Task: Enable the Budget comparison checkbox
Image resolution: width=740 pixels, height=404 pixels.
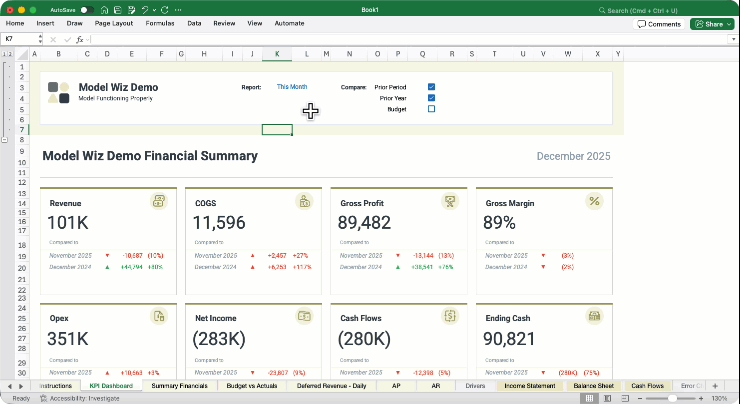Action: point(431,109)
